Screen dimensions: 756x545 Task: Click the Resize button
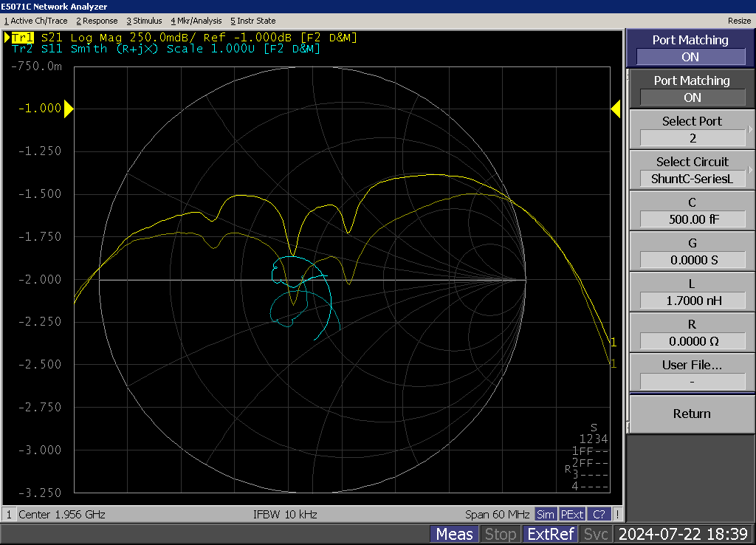click(x=739, y=21)
